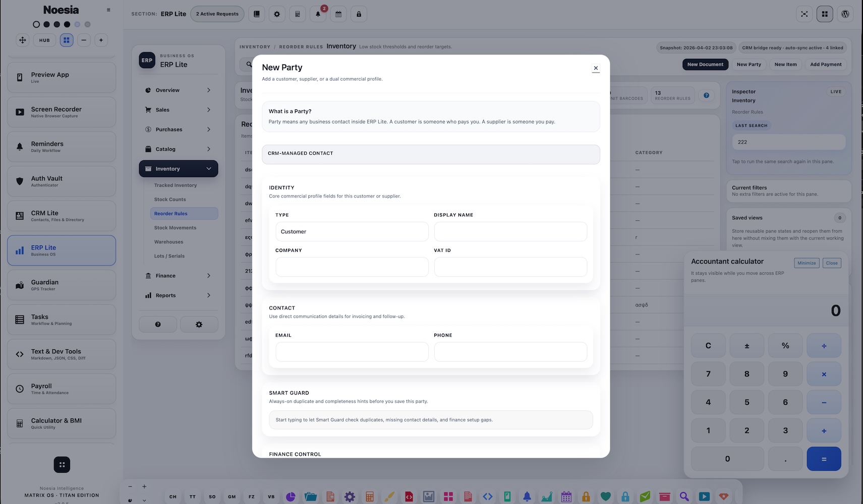This screenshot has height=504, width=863.
Task: Open Tracked Inventory submenu item
Action: coord(176,185)
